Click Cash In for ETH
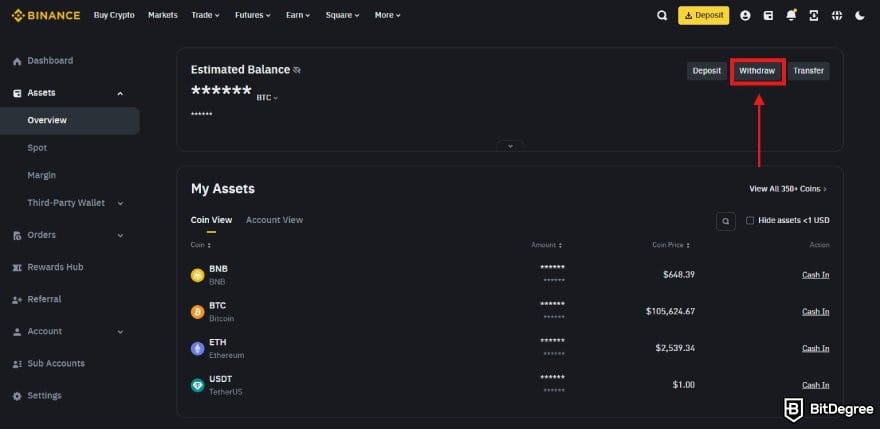This screenshot has height=429, width=880. click(815, 349)
